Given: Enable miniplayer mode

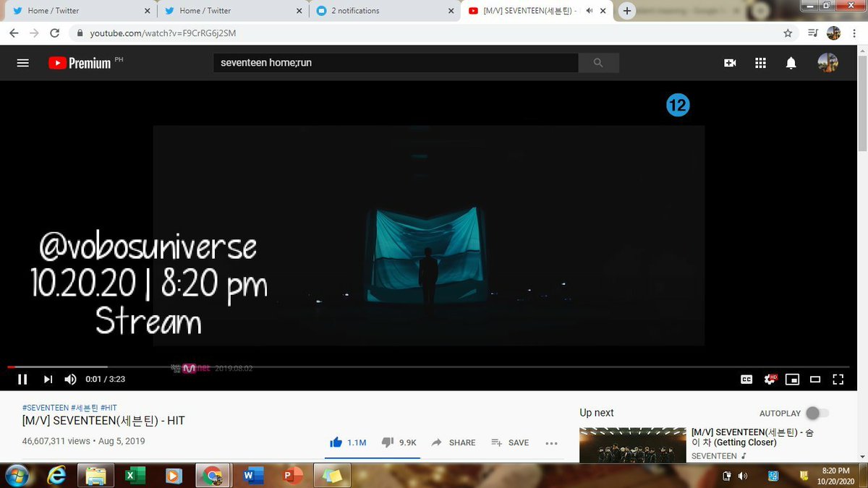Looking at the screenshot, I should [x=792, y=379].
